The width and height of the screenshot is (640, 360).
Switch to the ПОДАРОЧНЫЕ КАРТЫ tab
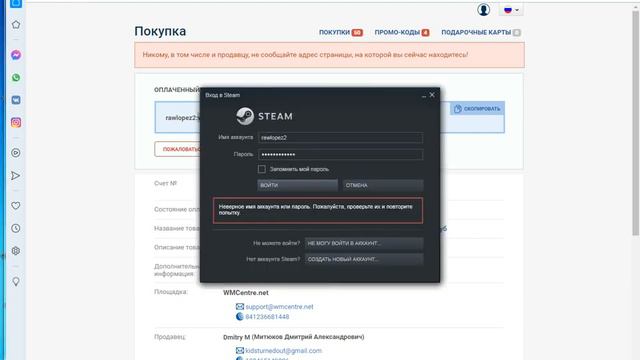481,32
